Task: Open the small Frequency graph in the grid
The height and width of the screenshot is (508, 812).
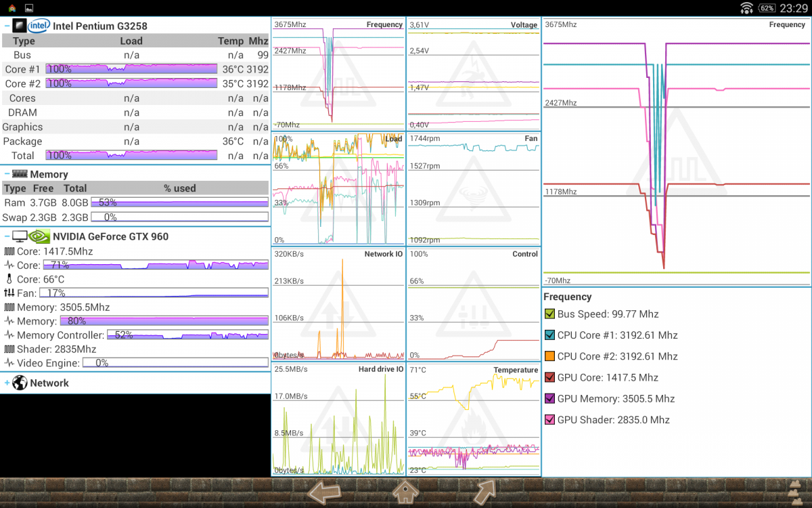Action: [338, 74]
